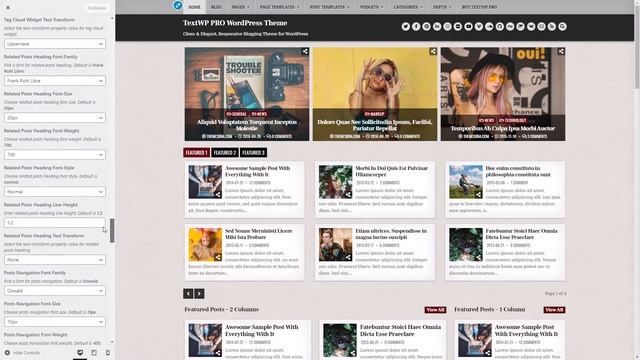Open the BLOG menu item
The width and height of the screenshot is (640, 360).
point(216,7)
